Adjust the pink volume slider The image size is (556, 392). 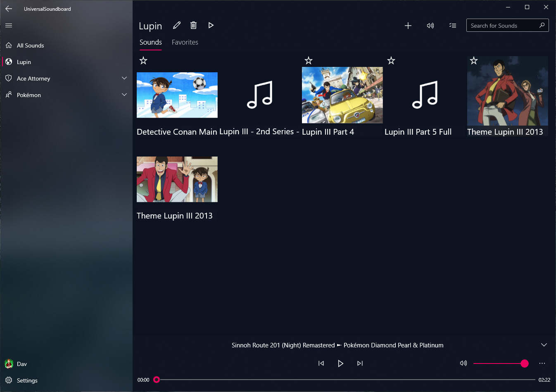click(501, 363)
